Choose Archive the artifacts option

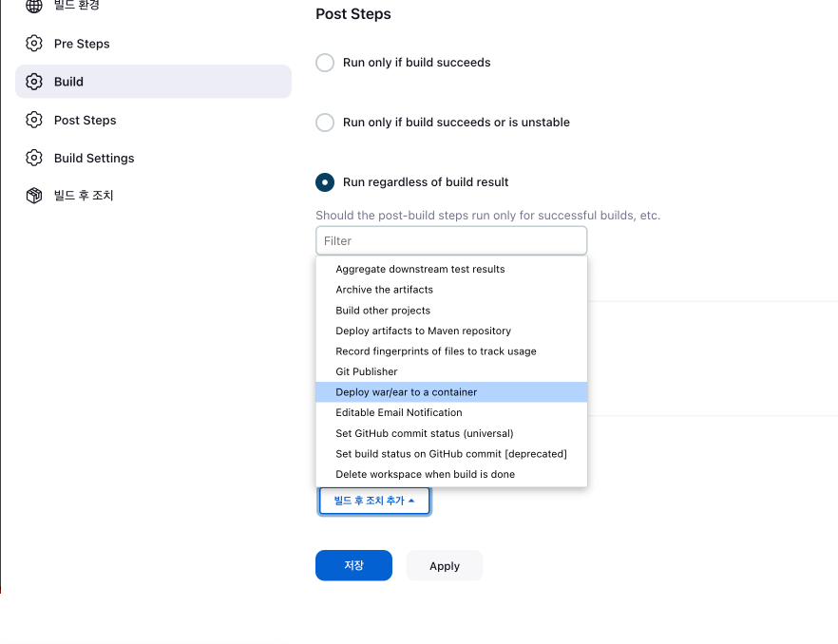(384, 290)
